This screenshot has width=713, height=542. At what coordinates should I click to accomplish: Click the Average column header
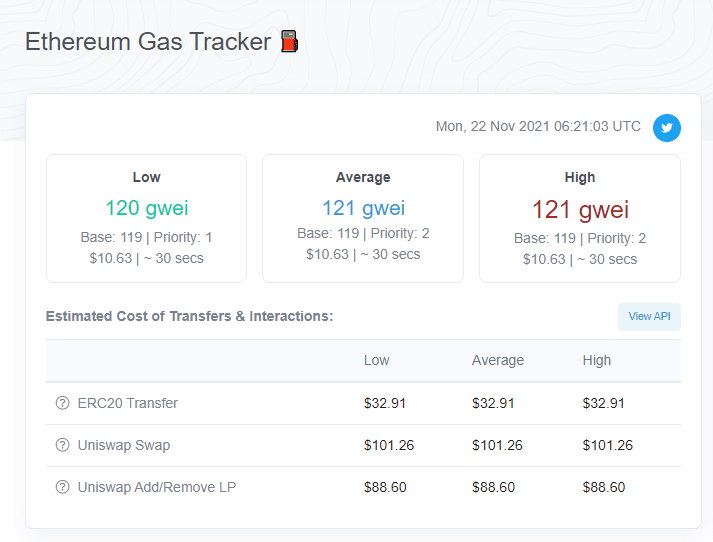click(x=497, y=360)
